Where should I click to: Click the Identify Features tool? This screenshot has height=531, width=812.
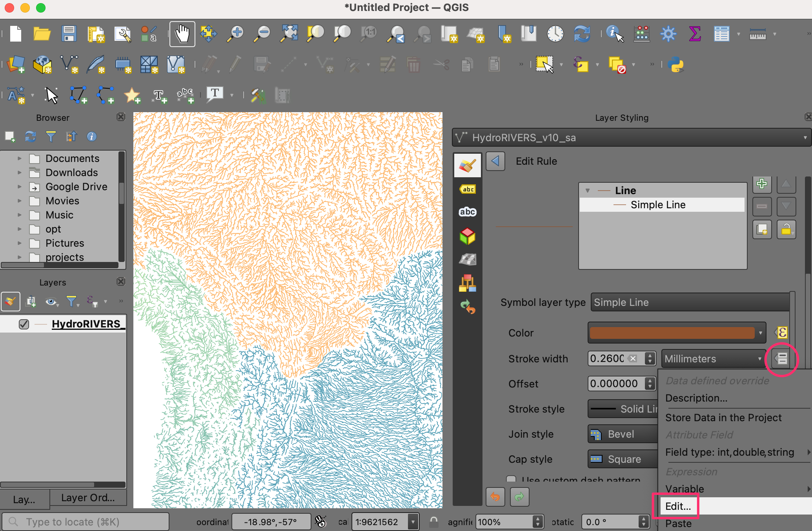[x=614, y=34]
